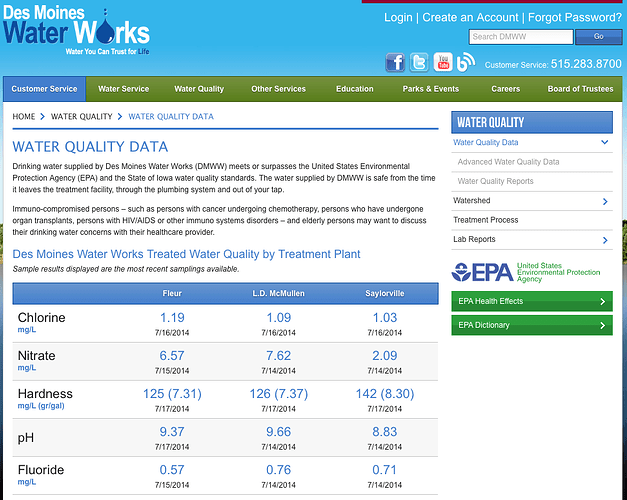Click the customer service phone number 515.283.8700

[586, 64]
